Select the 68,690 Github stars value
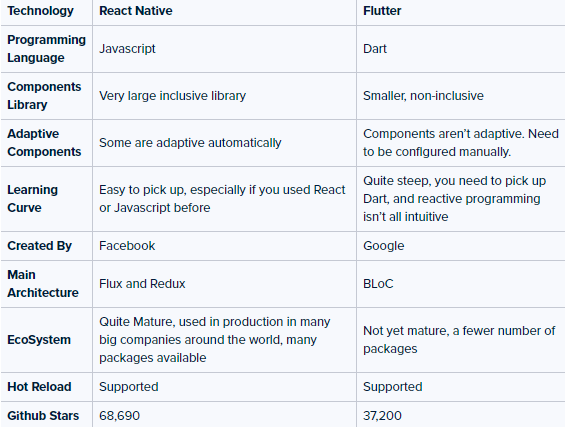 [x=119, y=416]
